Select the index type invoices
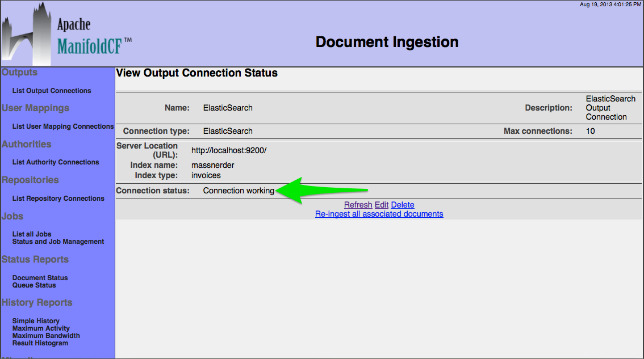 pos(206,175)
